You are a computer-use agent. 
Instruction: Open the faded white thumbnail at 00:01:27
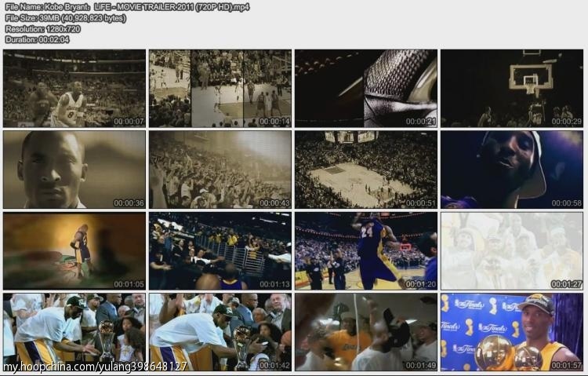coord(512,251)
